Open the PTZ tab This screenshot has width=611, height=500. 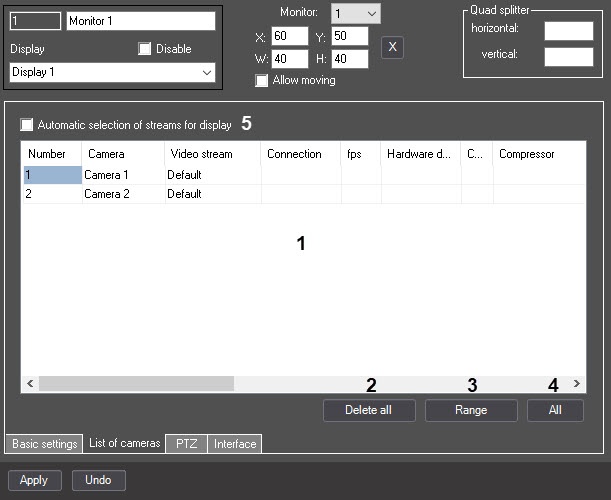click(186, 443)
